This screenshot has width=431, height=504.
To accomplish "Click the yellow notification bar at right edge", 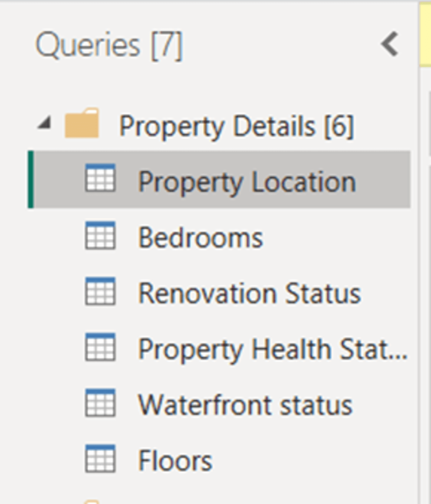I will 425,34.
